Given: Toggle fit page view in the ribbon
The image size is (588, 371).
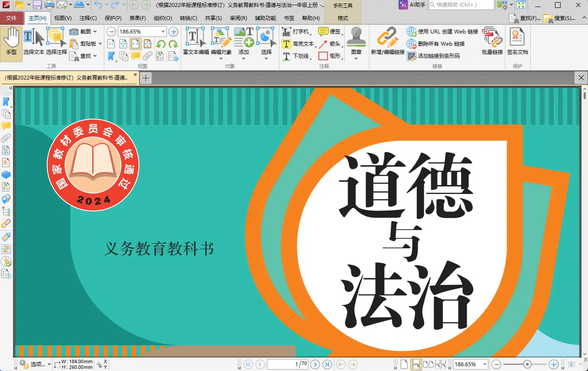Looking at the screenshot, I should (123, 44).
